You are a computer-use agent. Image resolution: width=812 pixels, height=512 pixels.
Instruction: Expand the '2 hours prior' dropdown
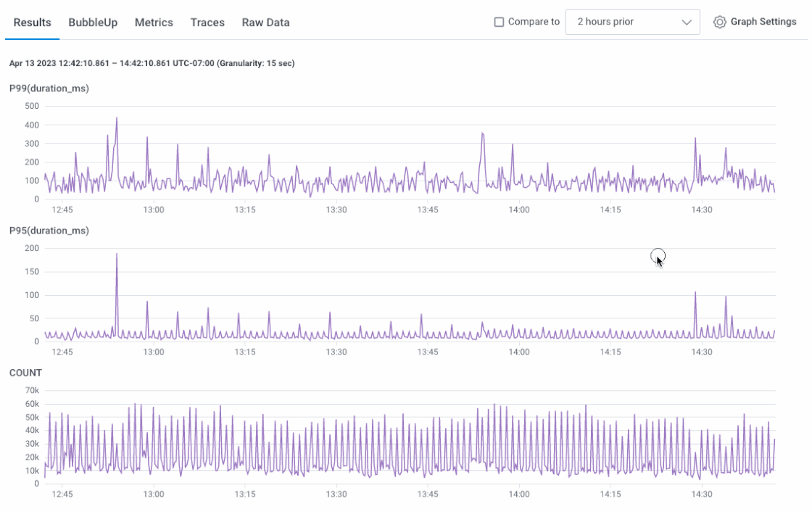click(x=632, y=22)
